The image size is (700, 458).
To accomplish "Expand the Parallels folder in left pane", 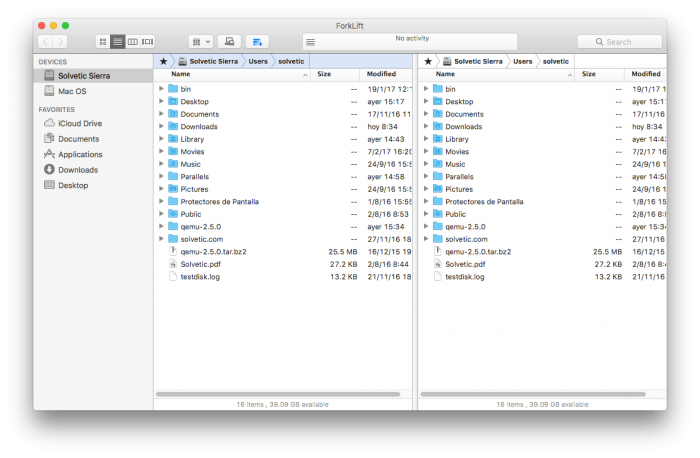I will [161, 176].
